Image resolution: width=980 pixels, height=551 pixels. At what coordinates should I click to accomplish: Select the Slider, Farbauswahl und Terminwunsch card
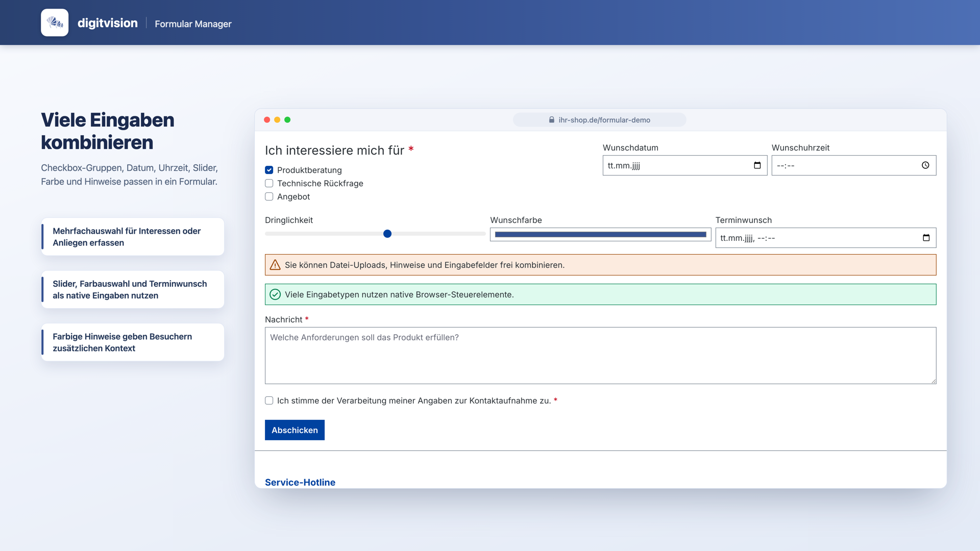[x=133, y=289]
